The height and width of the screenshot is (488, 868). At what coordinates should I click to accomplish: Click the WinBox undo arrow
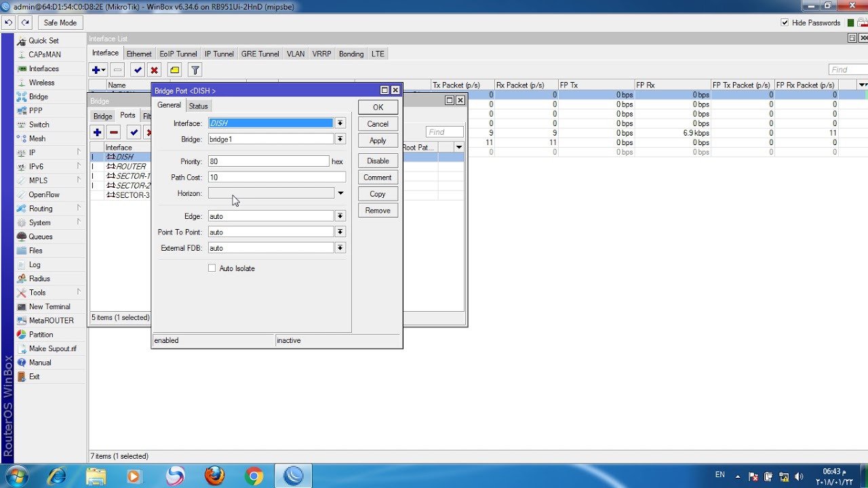[x=9, y=22]
